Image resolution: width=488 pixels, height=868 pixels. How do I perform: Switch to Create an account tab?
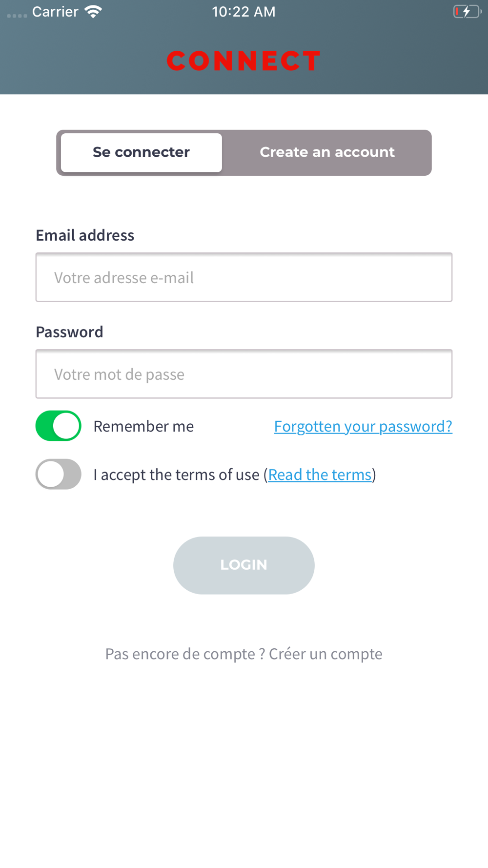point(327,152)
